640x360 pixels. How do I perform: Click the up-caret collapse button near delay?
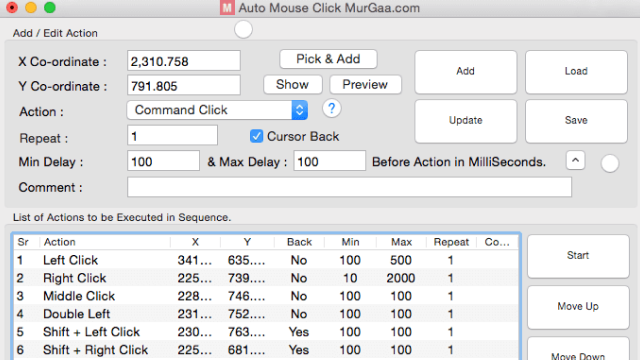[x=576, y=160]
